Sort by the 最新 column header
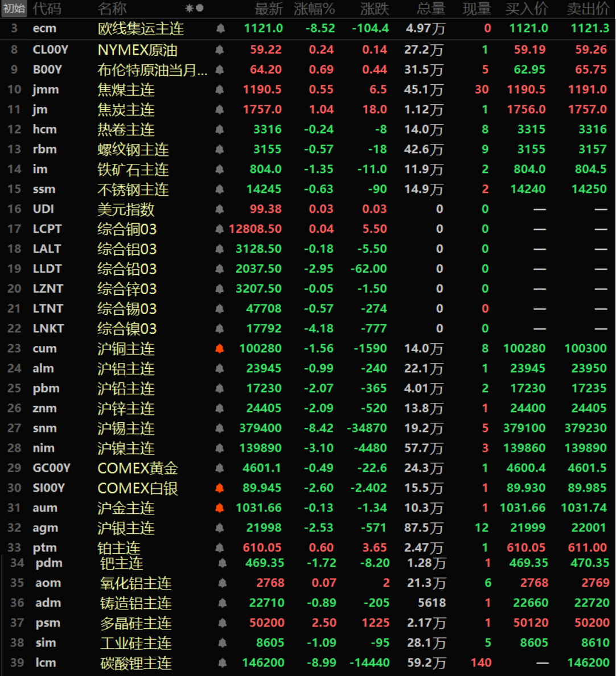Viewport: 616px width, 676px height. click(x=268, y=9)
